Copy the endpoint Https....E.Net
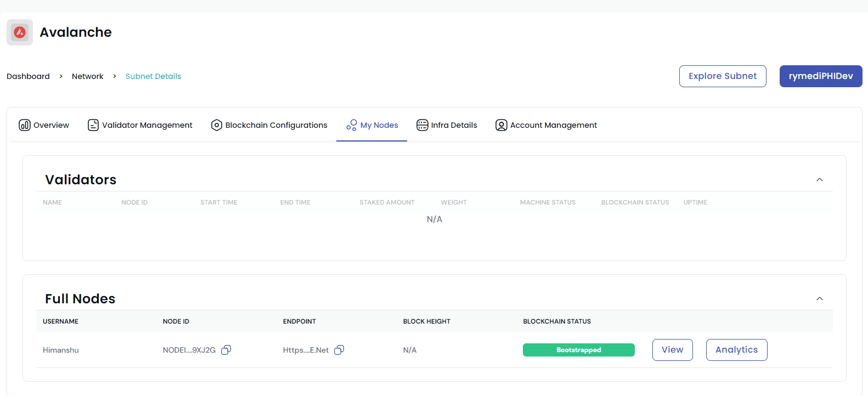Viewport: 868px width, 396px height. (339, 350)
